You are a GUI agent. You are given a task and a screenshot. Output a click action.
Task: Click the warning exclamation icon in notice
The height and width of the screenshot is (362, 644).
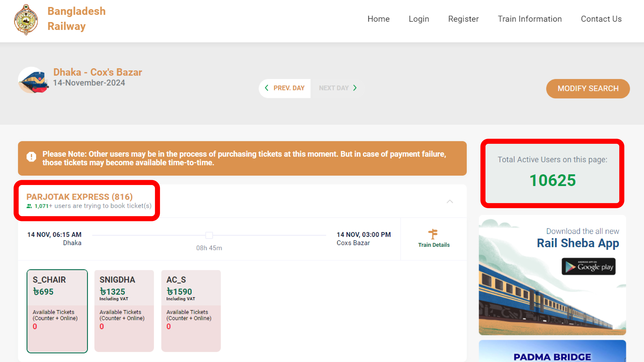click(31, 157)
